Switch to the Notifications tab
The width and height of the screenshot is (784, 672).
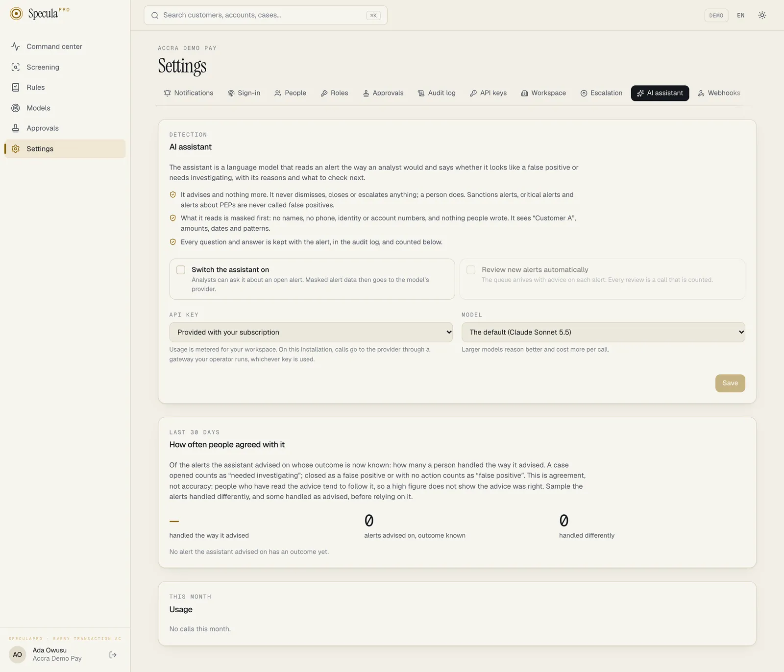point(189,93)
